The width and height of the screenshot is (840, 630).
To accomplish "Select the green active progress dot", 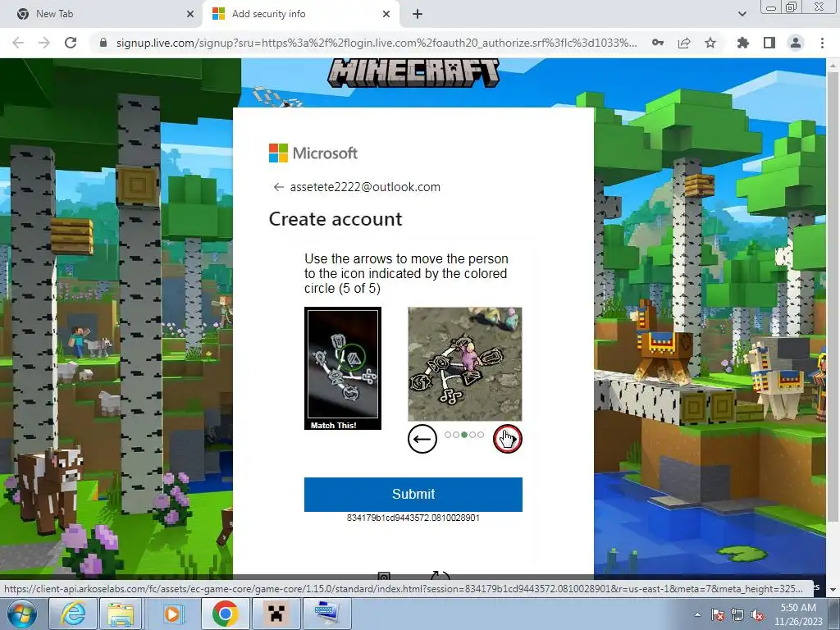I will (x=464, y=435).
